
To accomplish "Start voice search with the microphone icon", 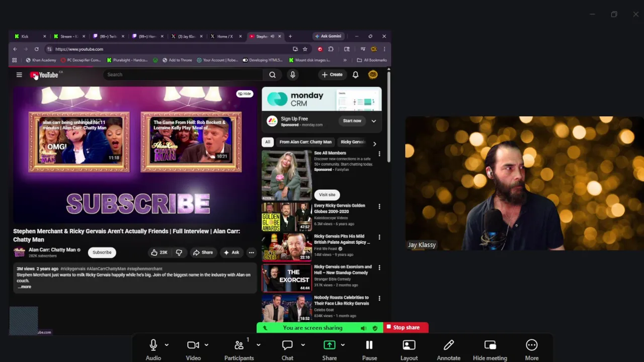I will [292, 75].
